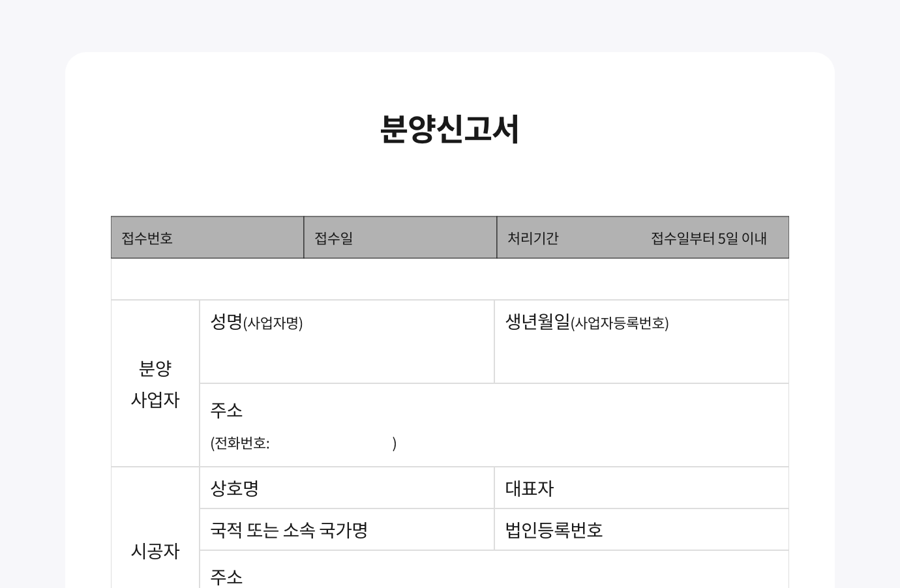Click the 접수일부터 5일 이내 text
This screenshot has width=900, height=588.
tap(708, 238)
